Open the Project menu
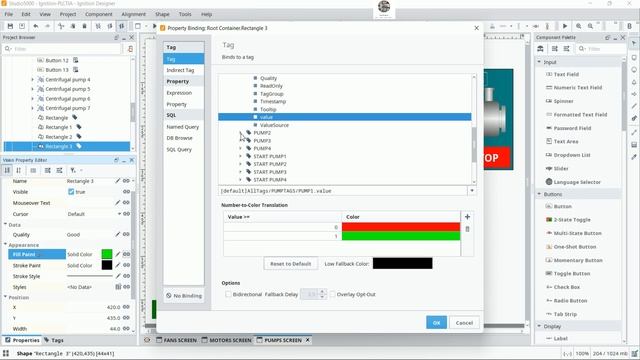The image size is (640, 360). click(x=68, y=14)
